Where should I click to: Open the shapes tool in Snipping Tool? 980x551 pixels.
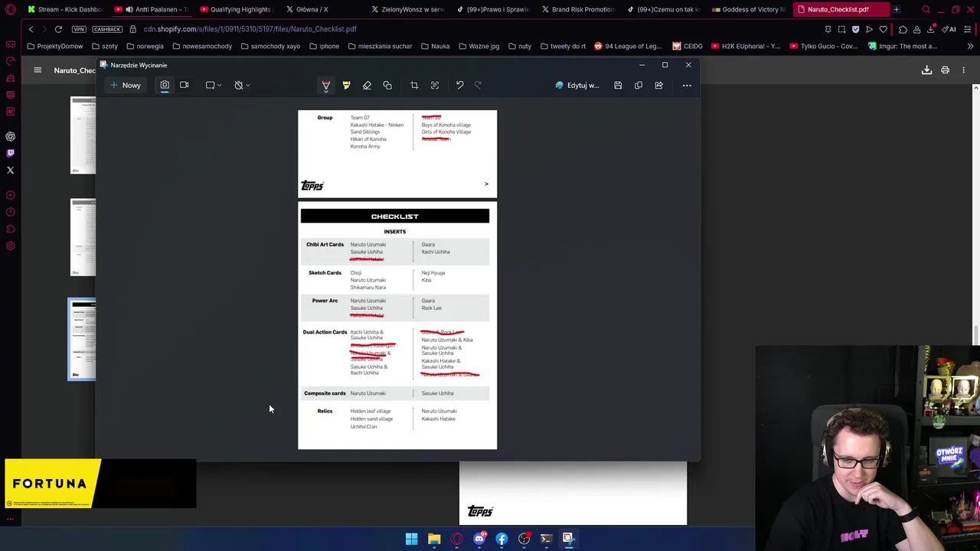(x=387, y=85)
